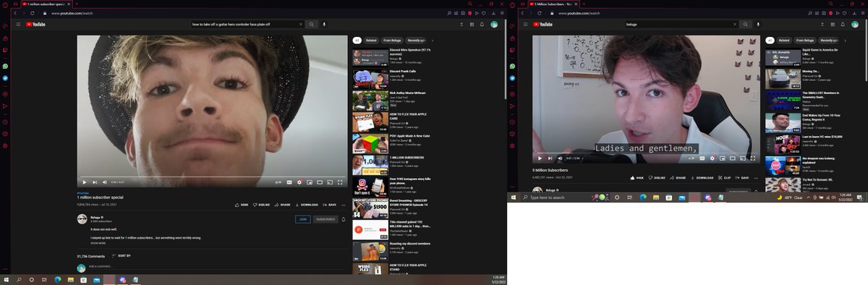Select From Beluga chip in left window
This screenshot has width=868, height=285.
393,41
